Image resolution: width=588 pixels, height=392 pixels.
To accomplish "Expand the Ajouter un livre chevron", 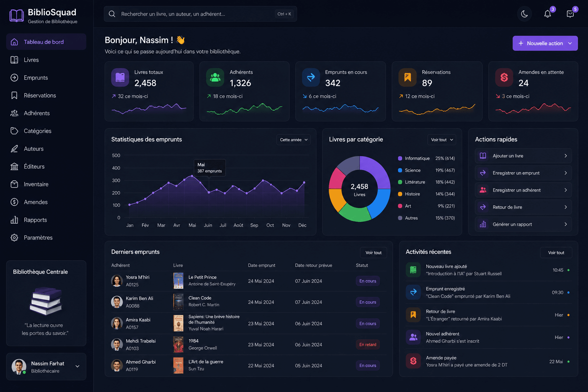I will coord(565,156).
